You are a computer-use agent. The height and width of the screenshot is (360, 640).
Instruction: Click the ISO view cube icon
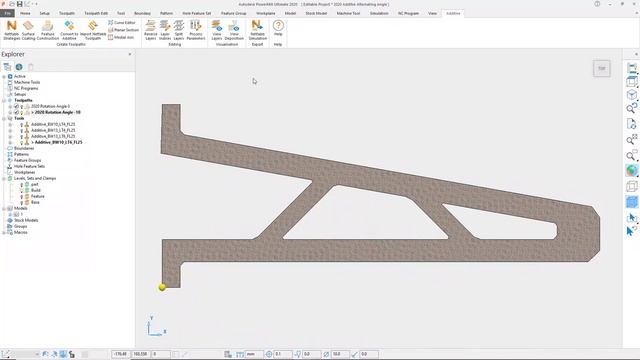(631, 95)
